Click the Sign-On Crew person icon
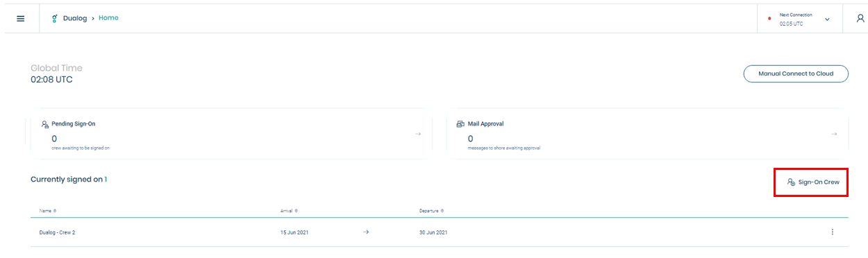The width and height of the screenshot is (868, 258). click(x=791, y=182)
